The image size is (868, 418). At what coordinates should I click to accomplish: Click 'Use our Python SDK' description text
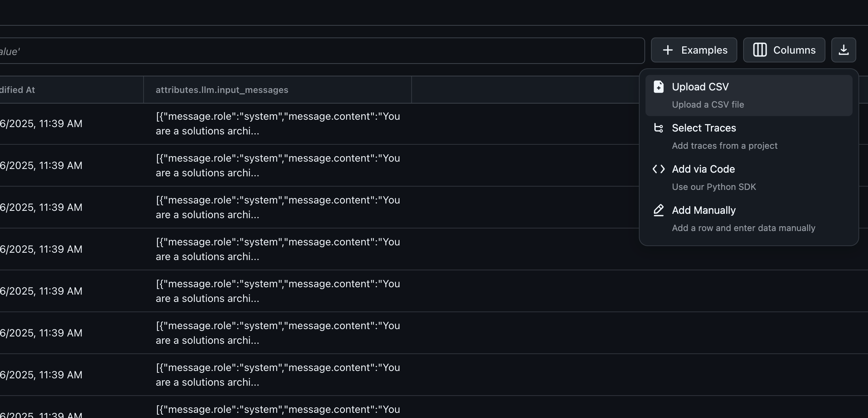[x=714, y=187]
